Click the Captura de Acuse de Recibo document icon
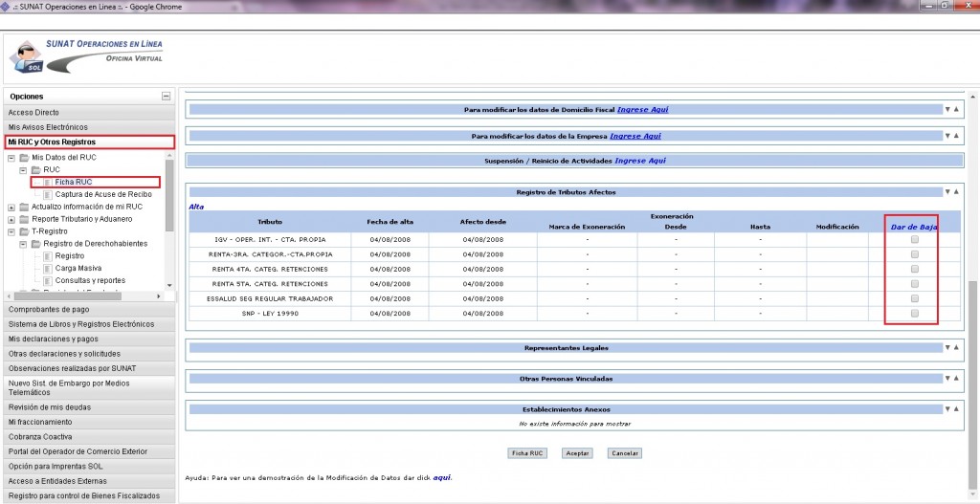This screenshot has height=504, width=980. click(x=48, y=194)
